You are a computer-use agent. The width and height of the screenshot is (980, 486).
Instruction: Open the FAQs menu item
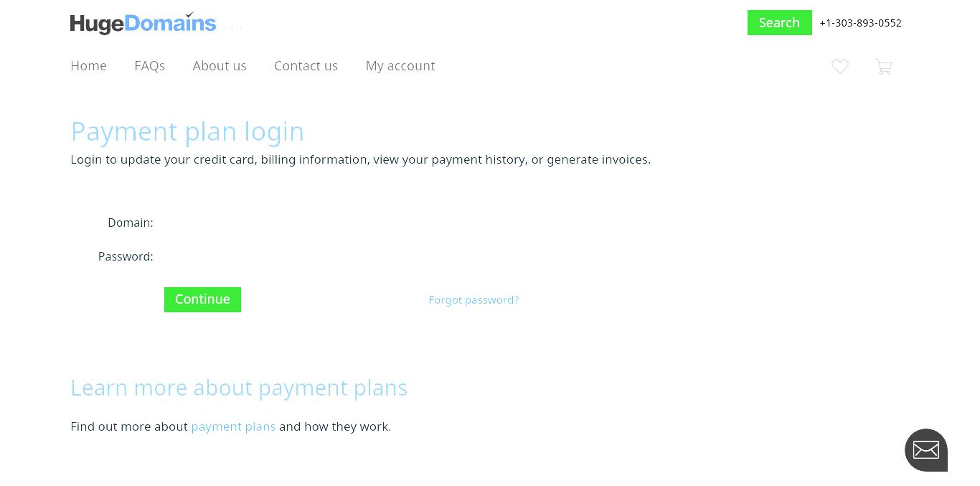(x=149, y=65)
